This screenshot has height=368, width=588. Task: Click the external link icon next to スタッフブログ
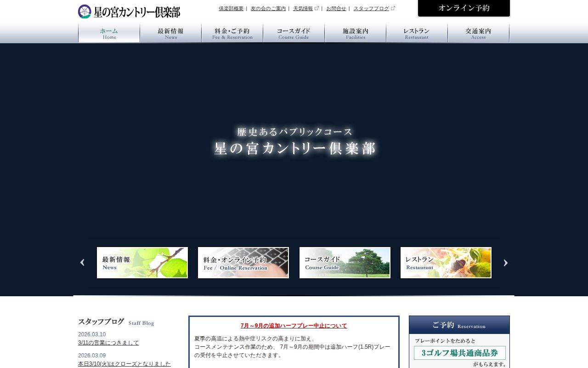[x=393, y=8]
